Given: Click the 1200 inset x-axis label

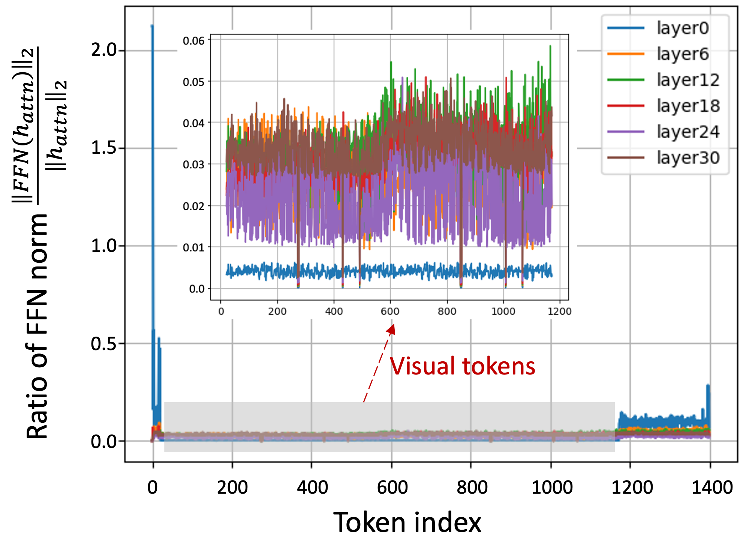Looking at the screenshot, I should tap(559, 311).
